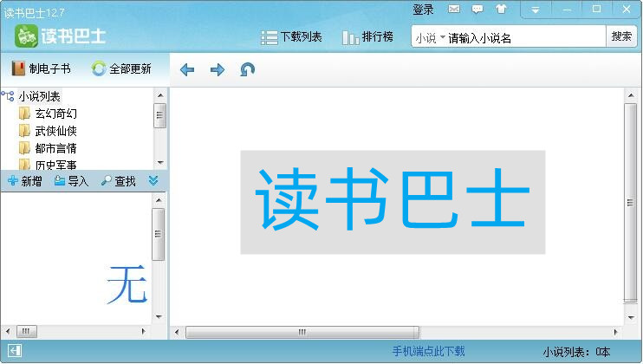Image resolution: width=643 pixels, height=364 pixels.
Task: Select the 武侠仙侠 folder
Action: pyautogui.click(x=55, y=131)
